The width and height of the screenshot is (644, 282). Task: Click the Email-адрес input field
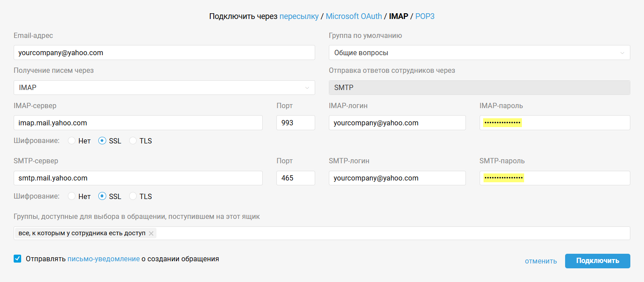(x=164, y=53)
